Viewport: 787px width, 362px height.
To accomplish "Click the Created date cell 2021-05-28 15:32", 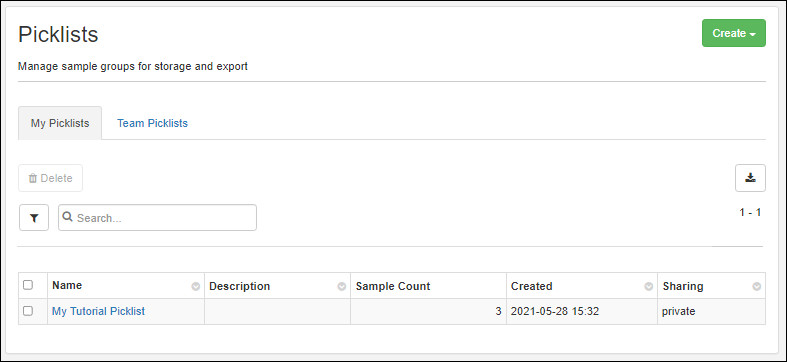I will (555, 311).
